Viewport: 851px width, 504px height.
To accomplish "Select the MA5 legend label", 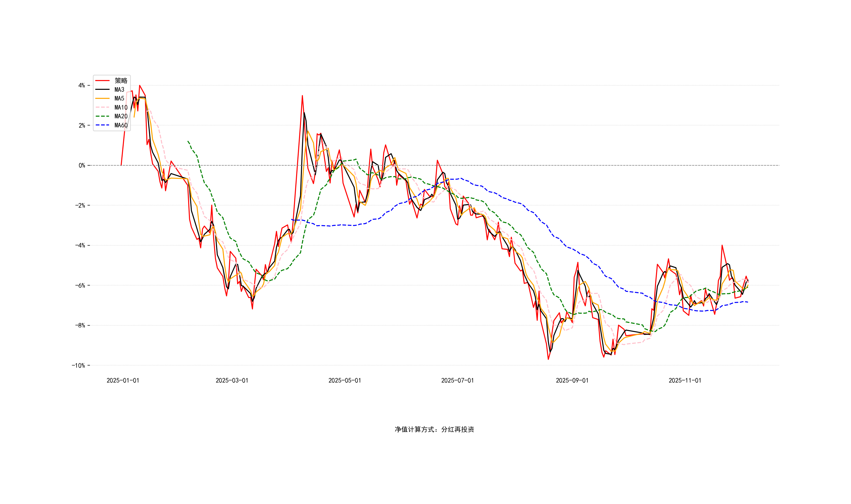I will pos(119,99).
